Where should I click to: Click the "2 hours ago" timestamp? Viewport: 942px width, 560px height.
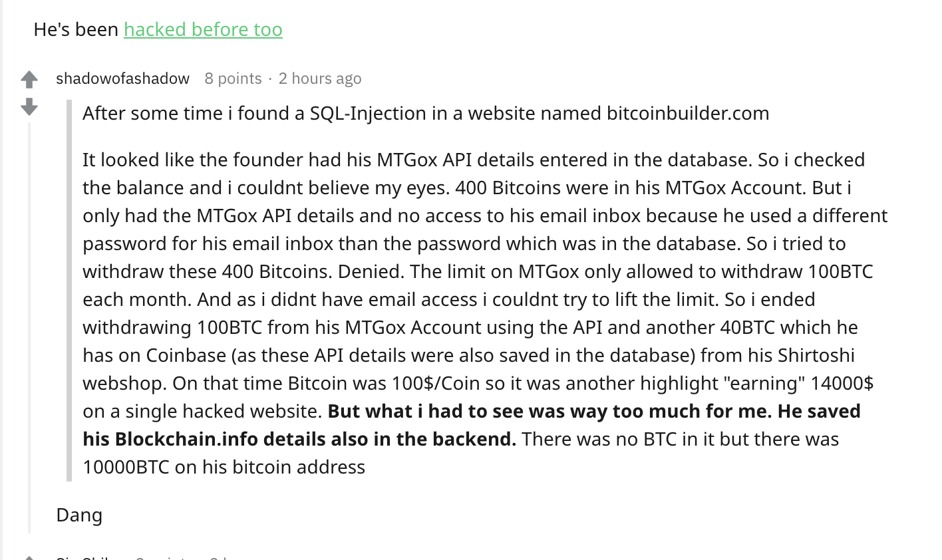(320, 78)
